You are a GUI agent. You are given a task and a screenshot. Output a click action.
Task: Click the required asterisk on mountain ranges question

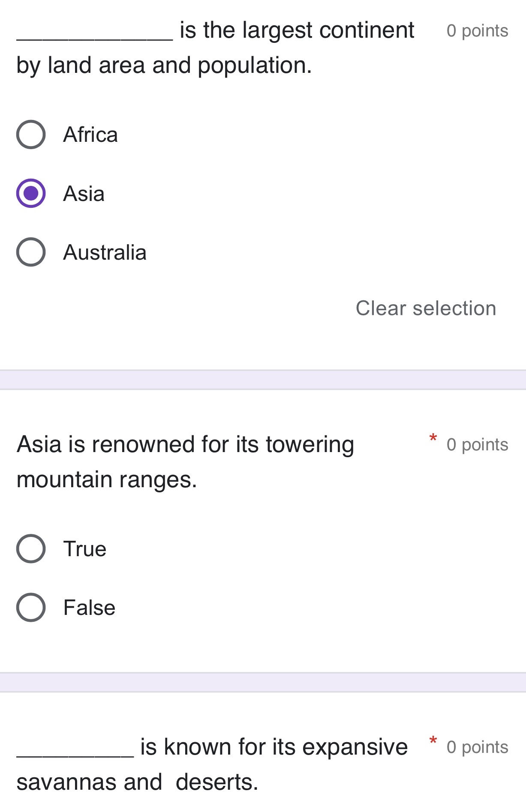point(433,438)
